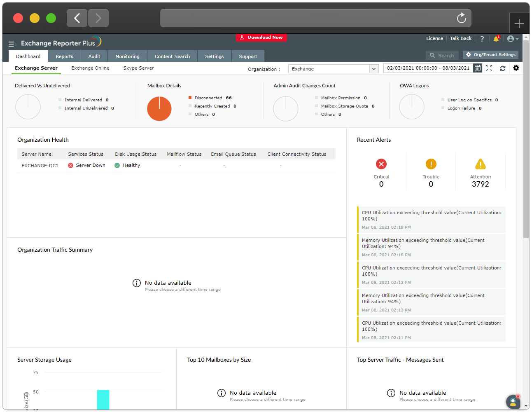The width and height of the screenshot is (532, 412).
Task: Click the Exchange Reporter Plus logo
Action: [x=61, y=42]
